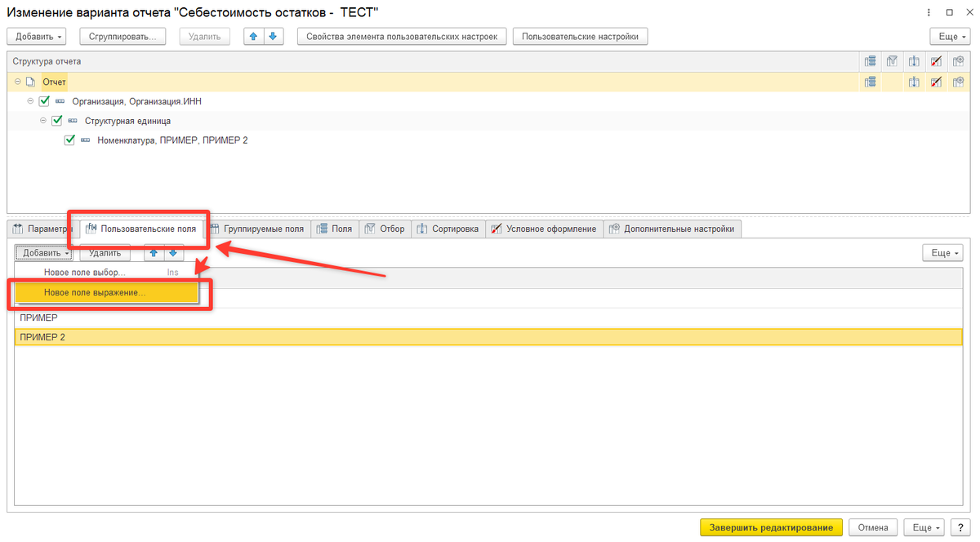
Task: Open conditional formatting icon in the Отчет row
Action: (x=937, y=82)
